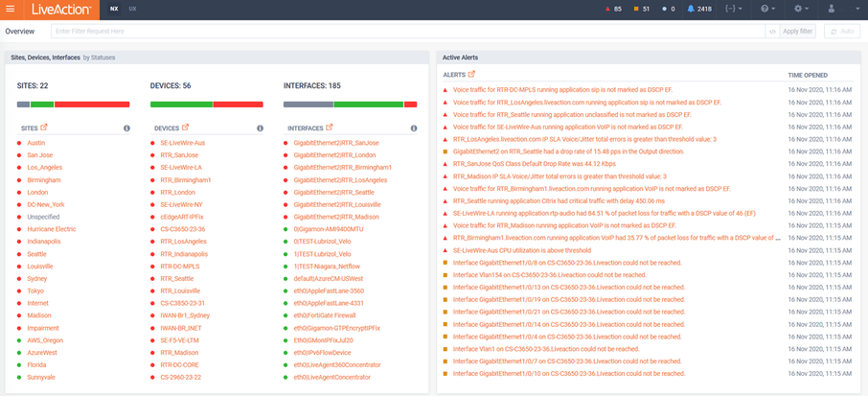
Task: Open device cEdgeARTIPFix
Action: pyautogui.click(x=182, y=217)
